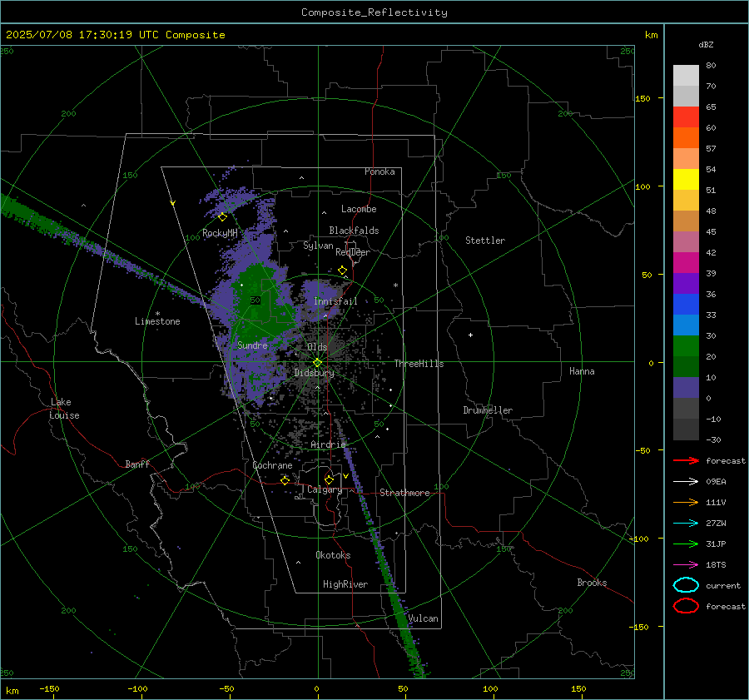Click the blue 33-36 dBZ swatch
This screenshot has height=700, width=749.
686,305
